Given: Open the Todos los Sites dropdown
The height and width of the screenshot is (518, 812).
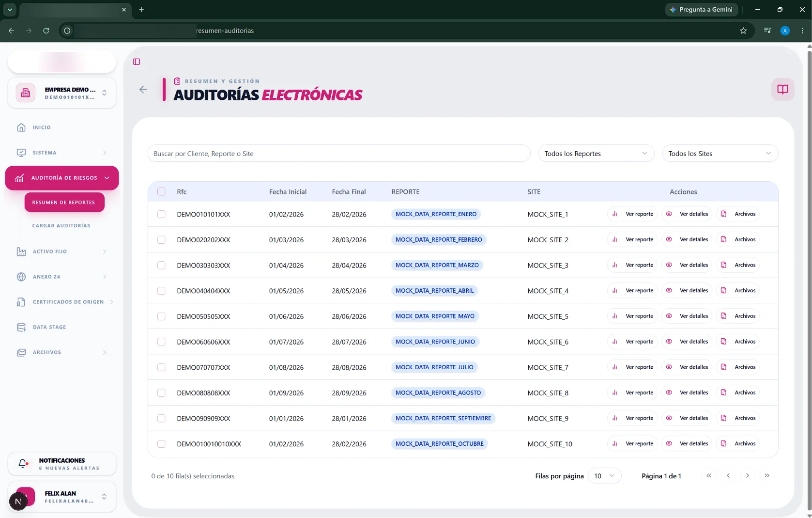Looking at the screenshot, I should click(720, 154).
